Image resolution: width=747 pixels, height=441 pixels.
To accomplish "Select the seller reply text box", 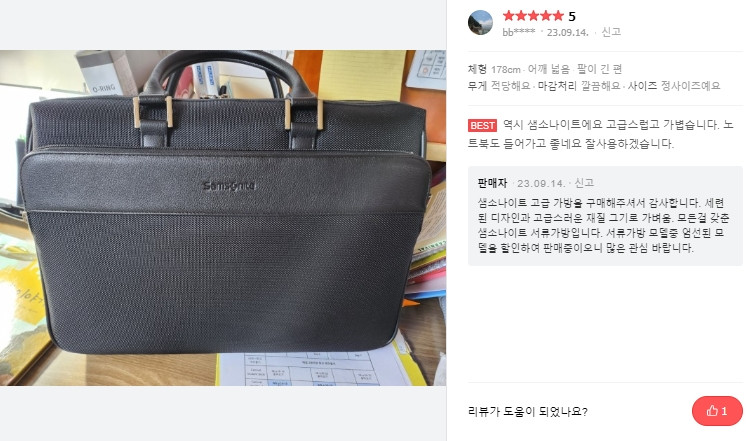I will click(605, 216).
